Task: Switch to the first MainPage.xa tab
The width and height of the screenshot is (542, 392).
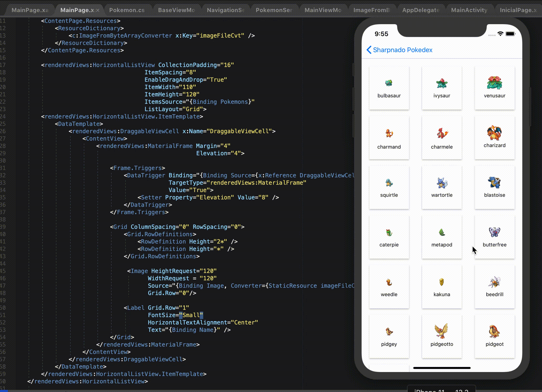Action: [x=30, y=10]
